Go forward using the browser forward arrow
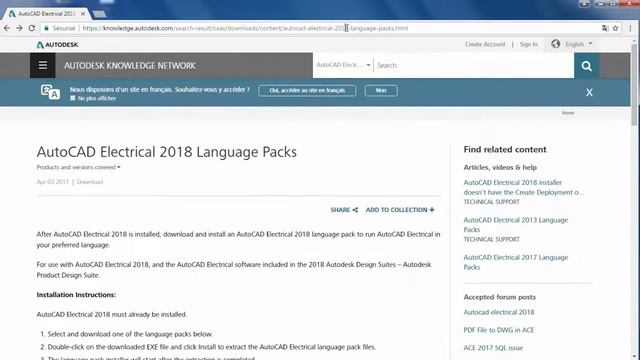640x360 pixels. (19, 28)
